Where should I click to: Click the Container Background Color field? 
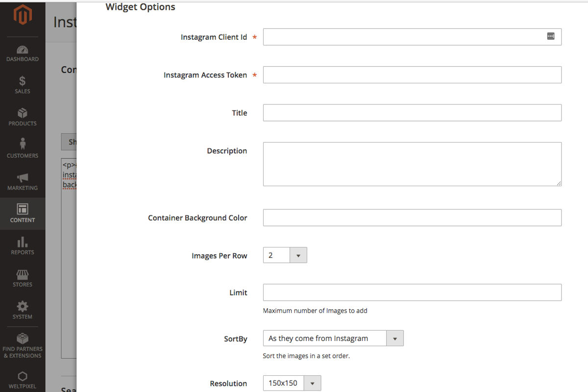[x=412, y=218]
